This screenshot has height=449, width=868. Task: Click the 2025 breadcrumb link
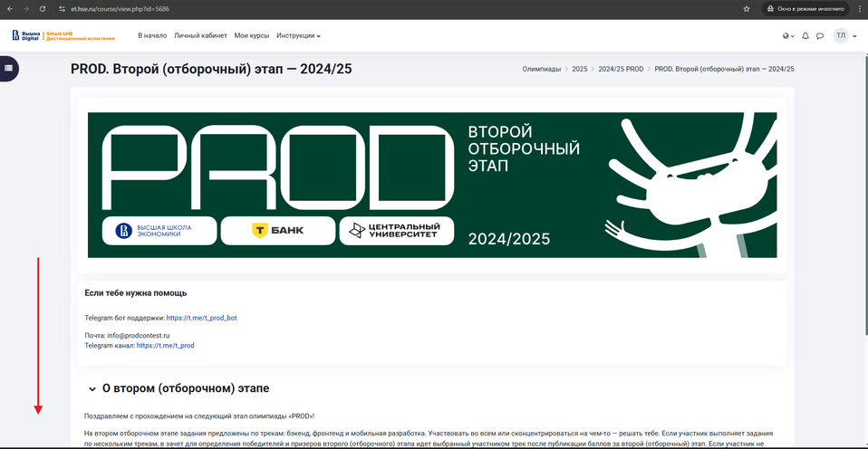click(580, 69)
